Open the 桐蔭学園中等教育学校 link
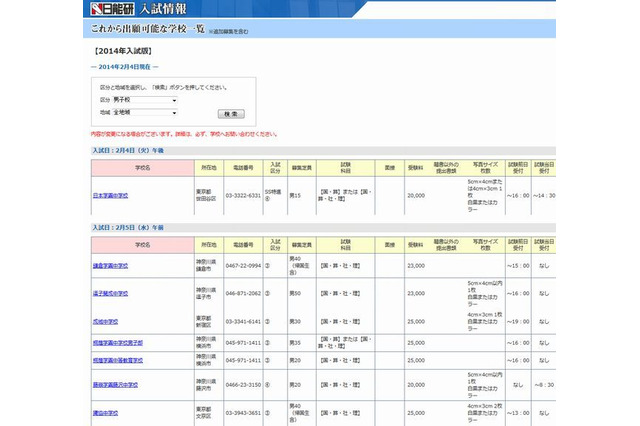Viewport: 640px width, 426px height. click(x=118, y=360)
